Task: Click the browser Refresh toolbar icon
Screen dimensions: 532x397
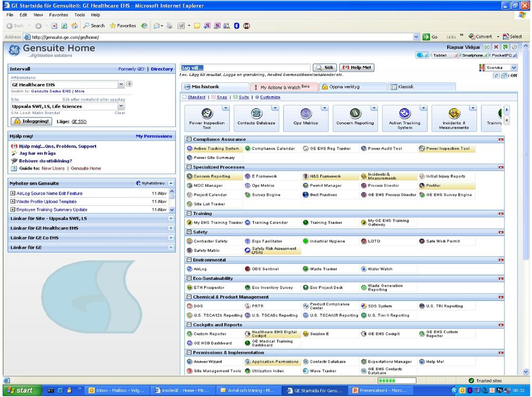Action: [x=64, y=26]
